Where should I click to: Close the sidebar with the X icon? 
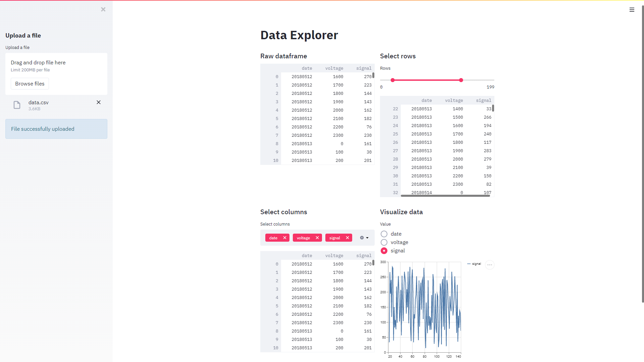(x=103, y=9)
